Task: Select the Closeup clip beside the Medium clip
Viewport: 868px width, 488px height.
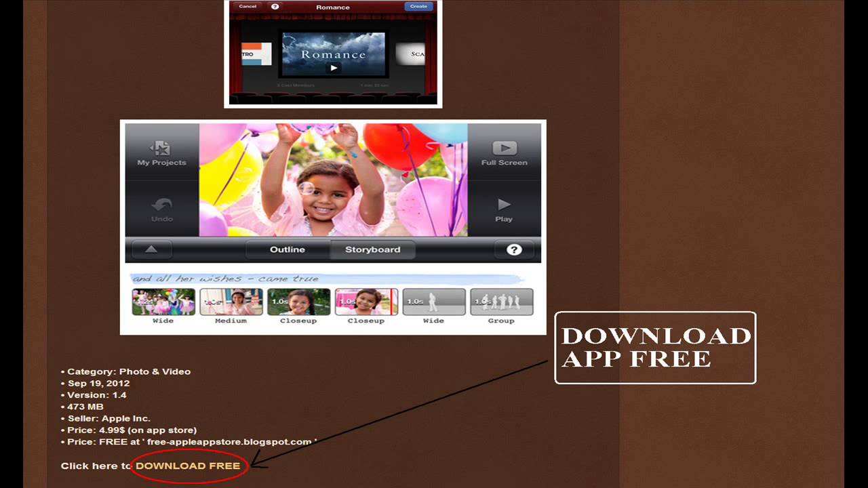Action: 298,302
